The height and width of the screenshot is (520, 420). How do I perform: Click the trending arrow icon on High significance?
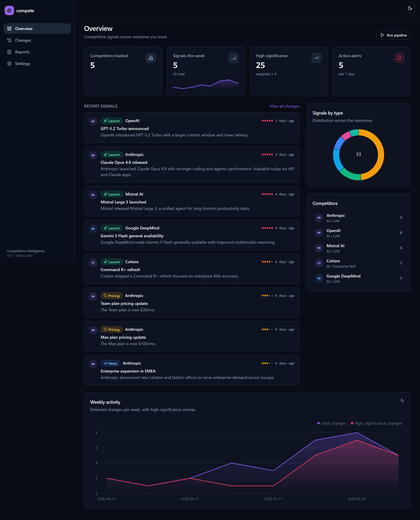pyautogui.click(x=316, y=58)
